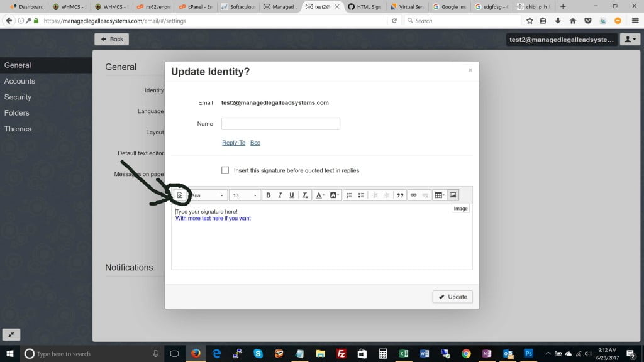
Task: Click the Bcc link
Action: 255,143
